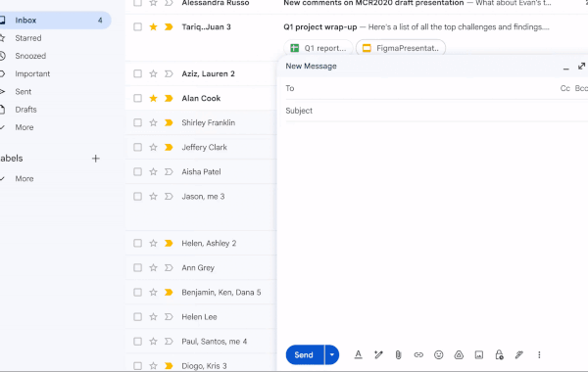Insert signature using the pen icon
Screen dimensions: 588x372
(x=519, y=354)
